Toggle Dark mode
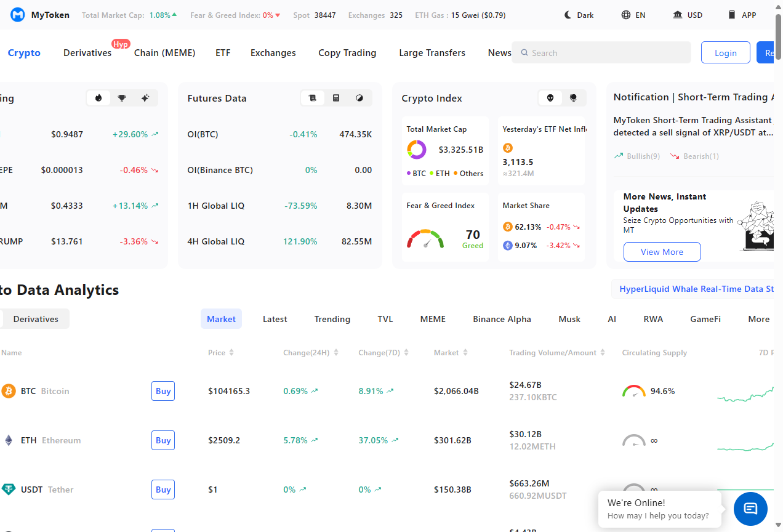This screenshot has height=532, width=783. pos(577,15)
